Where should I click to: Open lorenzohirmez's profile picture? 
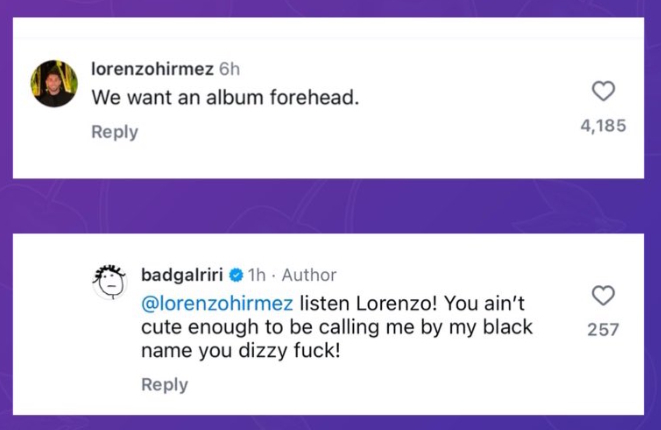coord(54,84)
